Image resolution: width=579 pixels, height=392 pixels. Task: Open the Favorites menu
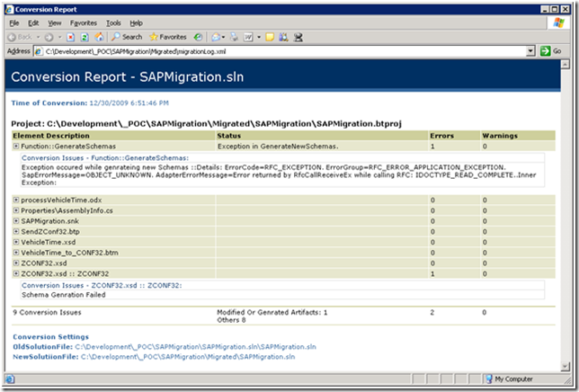83,22
